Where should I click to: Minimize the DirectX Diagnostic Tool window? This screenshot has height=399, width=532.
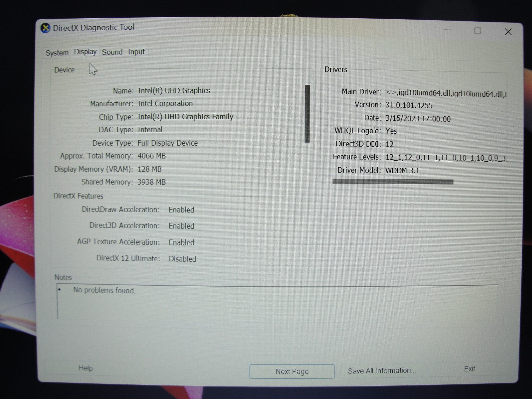click(448, 31)
